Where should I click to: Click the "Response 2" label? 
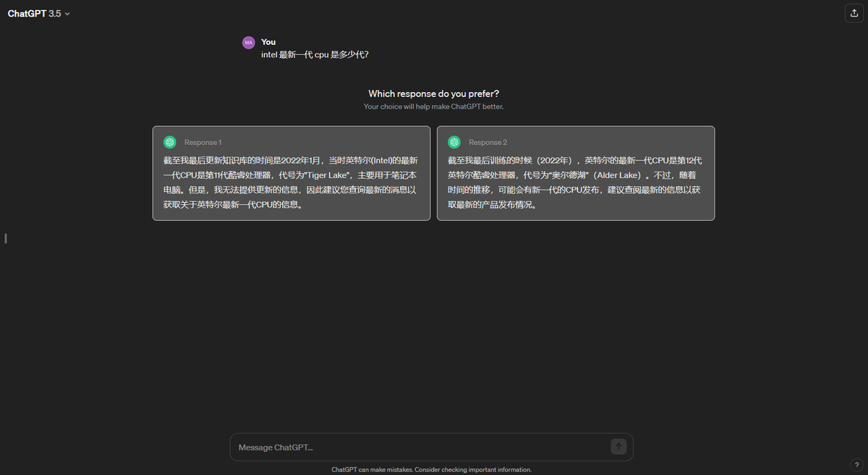pyautogui.click(x=488, y=143)
